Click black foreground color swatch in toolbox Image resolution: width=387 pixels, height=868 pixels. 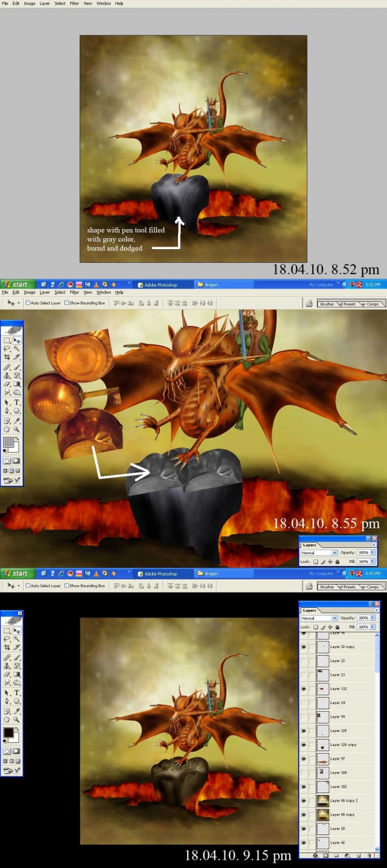[x=8, y=732]
